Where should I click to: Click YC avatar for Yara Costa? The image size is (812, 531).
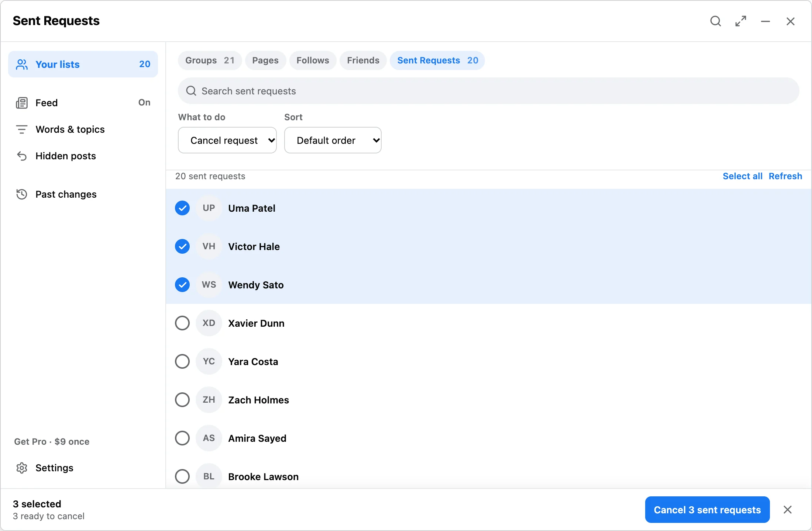209,362
